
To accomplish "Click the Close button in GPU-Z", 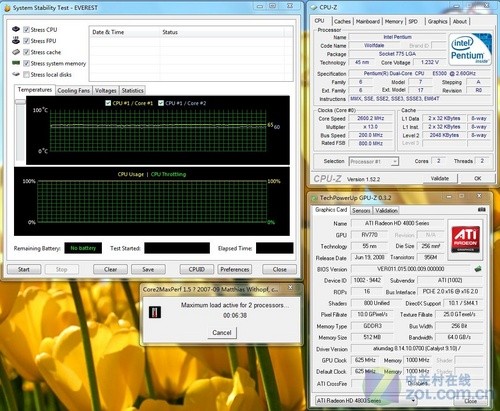I will pyautogui.click(x=470, y=401).
